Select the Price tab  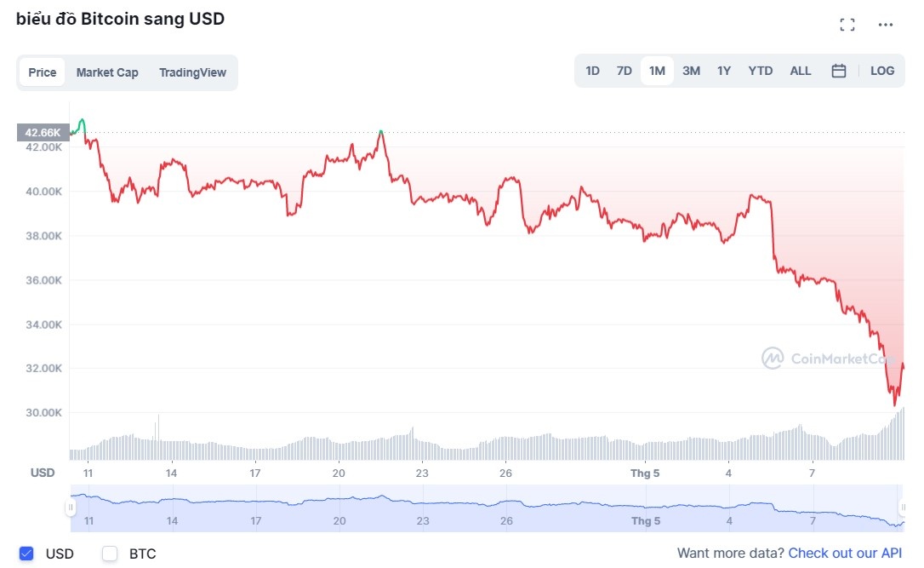(43, 72)
